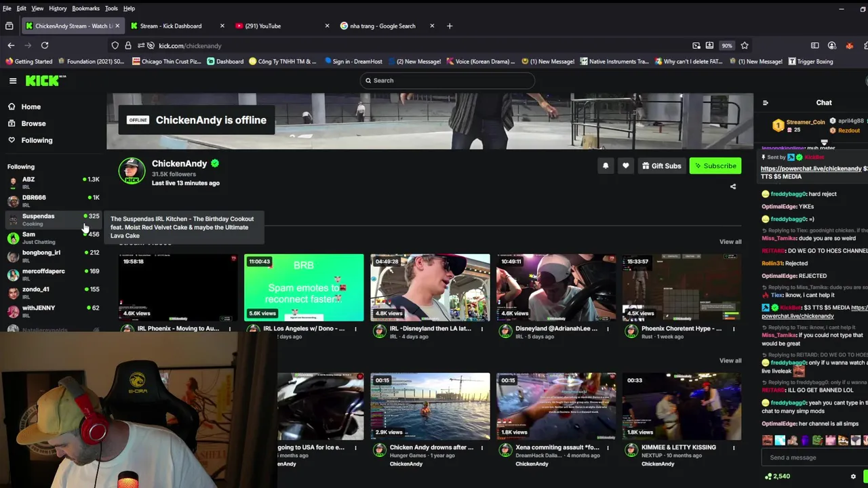This screenshot has width=868, height=488.
Task: Open options for IRL Phoenix video
Action: click(x=229, y=329)
